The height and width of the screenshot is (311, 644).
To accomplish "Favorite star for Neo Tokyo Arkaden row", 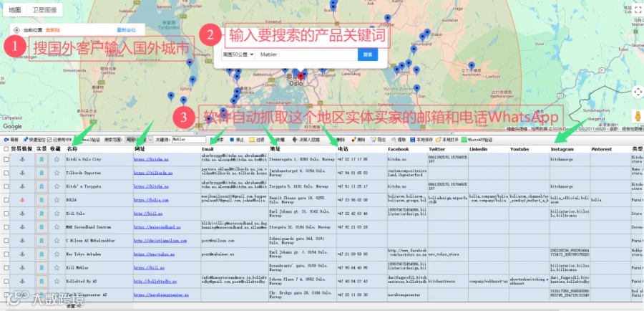I will point(57,254).
